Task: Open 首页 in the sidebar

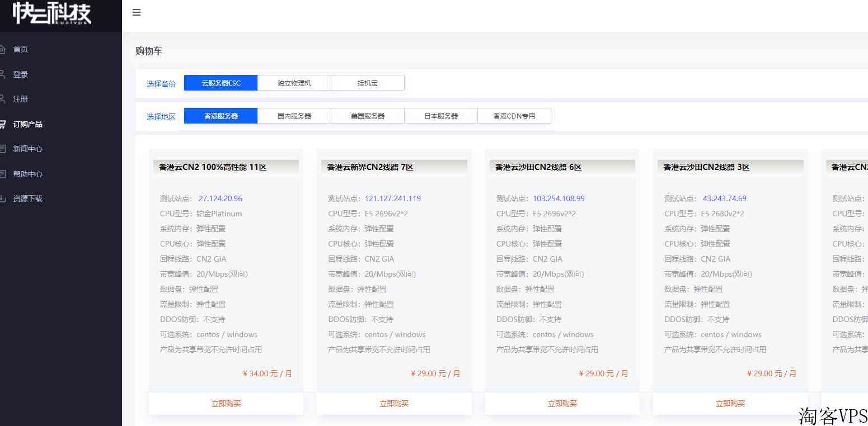Action: pyautogui.click(x=21, y=49)
